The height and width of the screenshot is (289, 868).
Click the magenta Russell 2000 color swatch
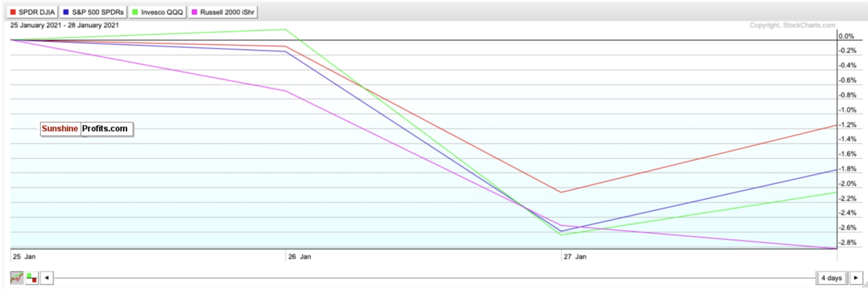[194, 12]
